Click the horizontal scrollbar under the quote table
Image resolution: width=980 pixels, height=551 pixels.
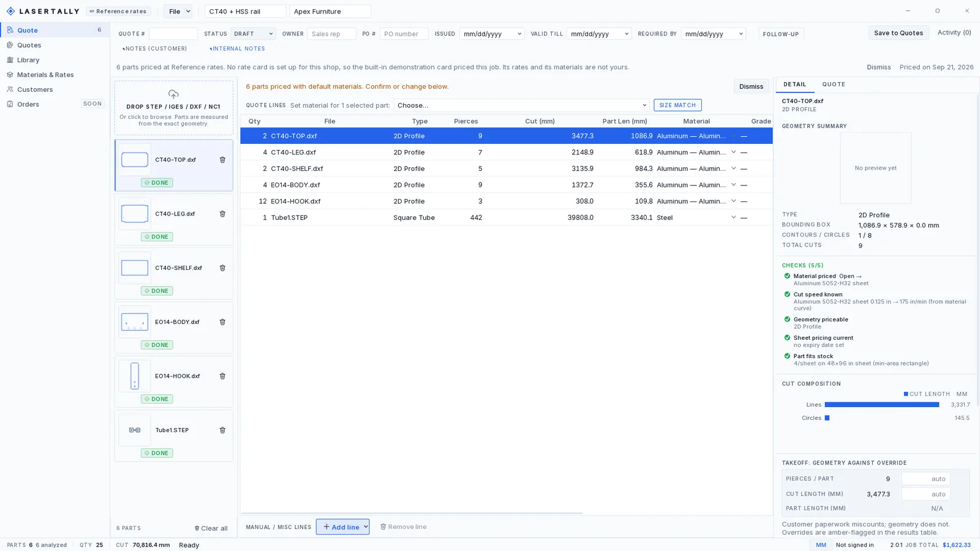[412, 513]
